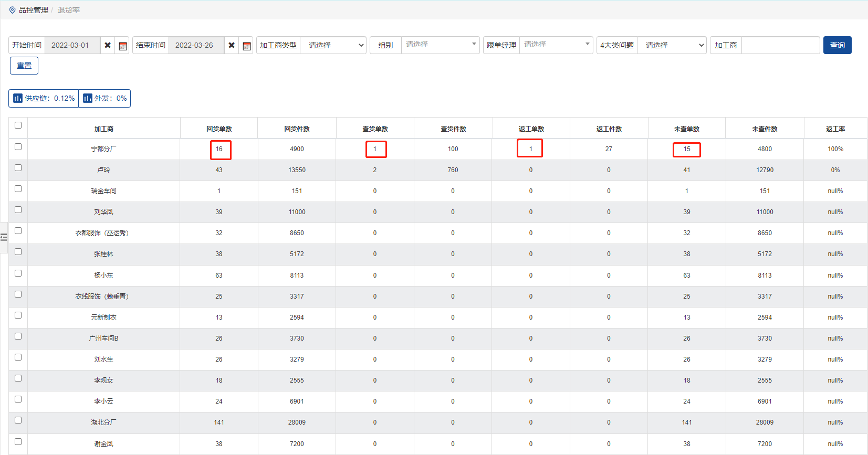Open the start time calendar picker
This screenshot has width=868, height=455.
tap(123, 46)
